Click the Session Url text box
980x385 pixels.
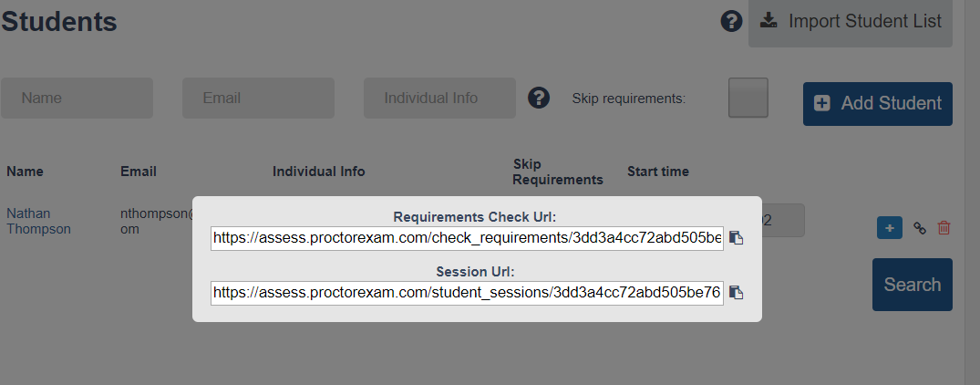point(467,293)
